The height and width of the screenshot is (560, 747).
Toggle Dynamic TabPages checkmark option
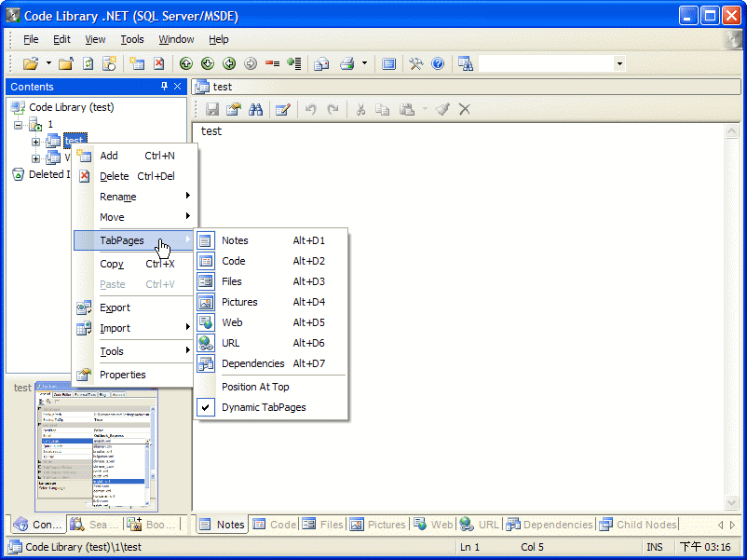click(x=271, y=407)
